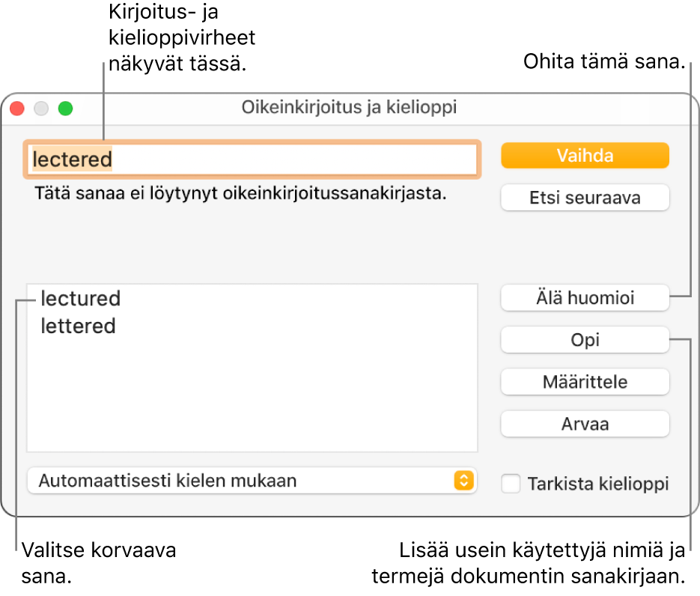Ignore the word with Älä huomioi
700x596 pixels.
coord(585,298)
